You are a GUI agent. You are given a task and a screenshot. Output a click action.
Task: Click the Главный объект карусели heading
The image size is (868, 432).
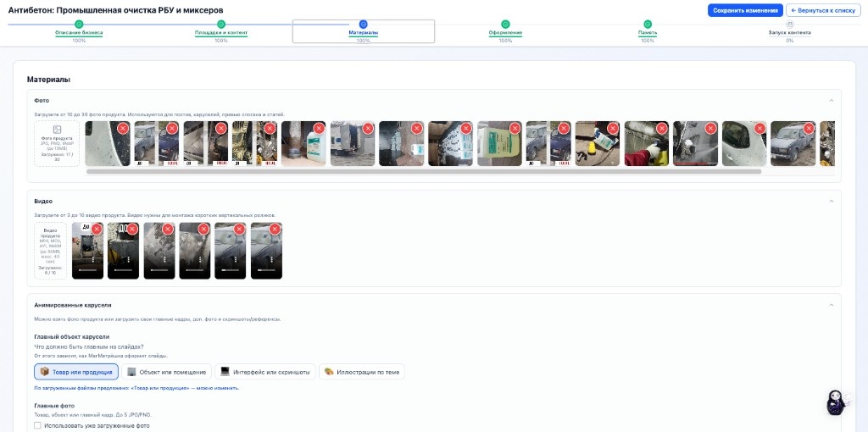click(71, 336)
